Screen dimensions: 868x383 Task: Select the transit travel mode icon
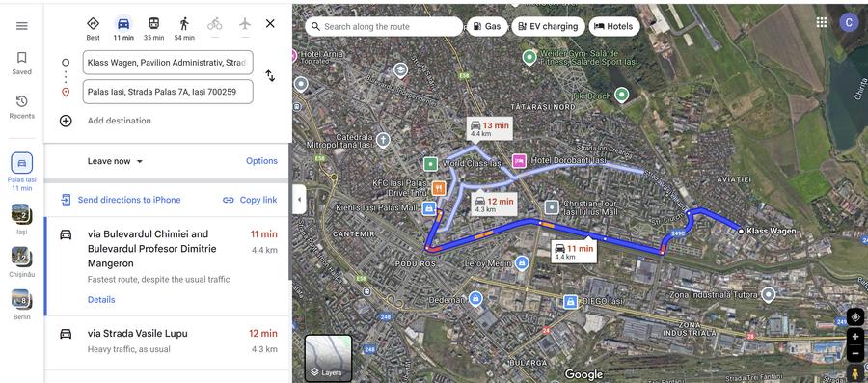coord(154,24)
